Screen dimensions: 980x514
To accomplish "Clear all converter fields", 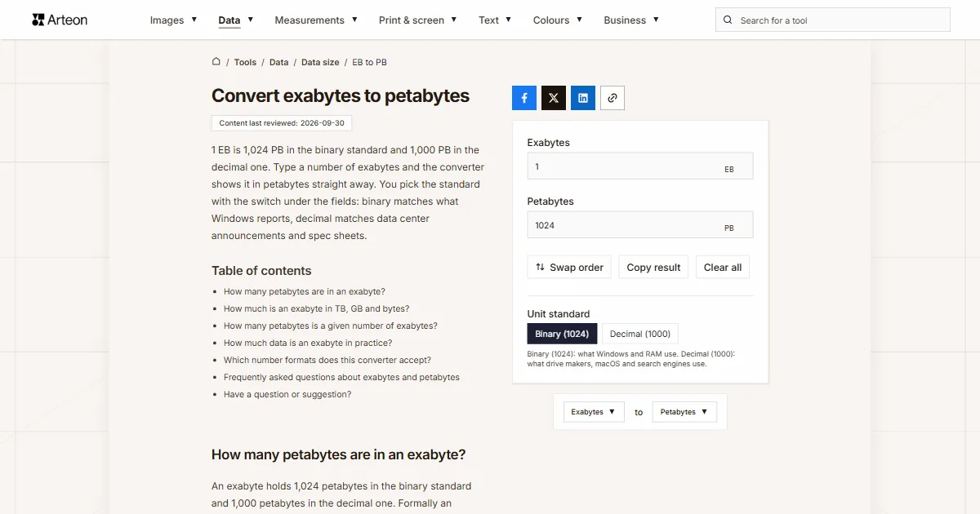I will pyautogui.click(x=723, y=268).
